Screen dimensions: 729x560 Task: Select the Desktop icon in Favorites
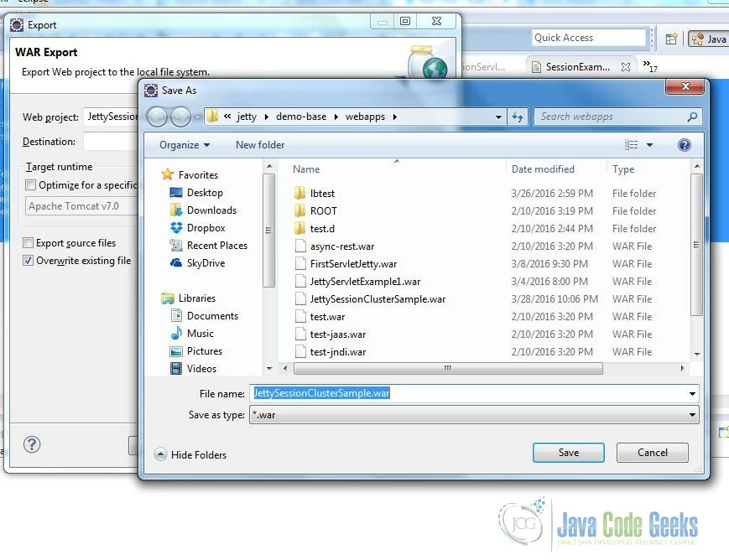click(175, 193)
